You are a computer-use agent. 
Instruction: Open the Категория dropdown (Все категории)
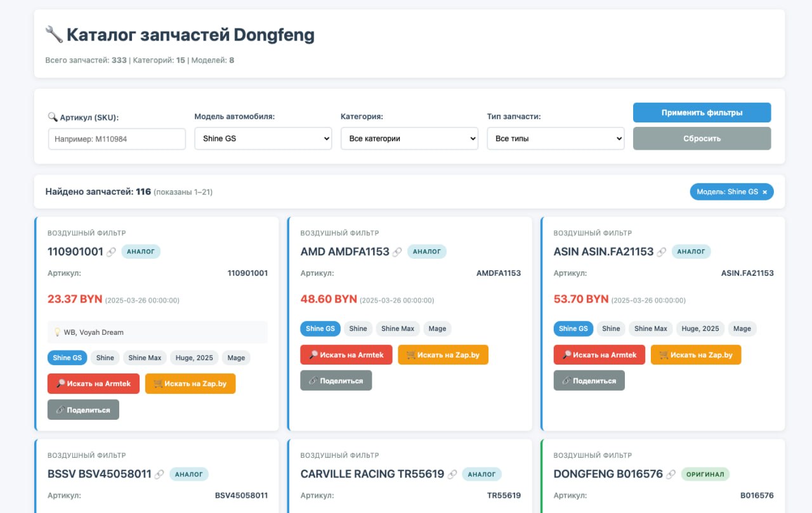(409, 138)
